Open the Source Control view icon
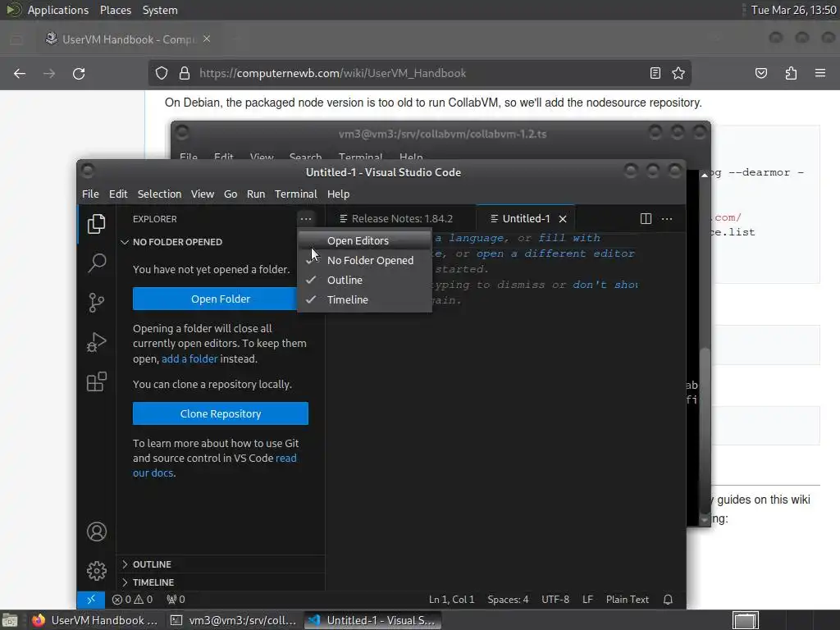 coord(97,303)
